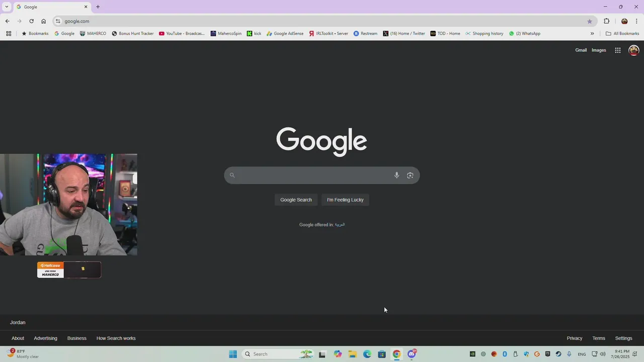Click the Windows taskbar Search box
This screenshot has height=362, width=644.
(x=278, y=354)
